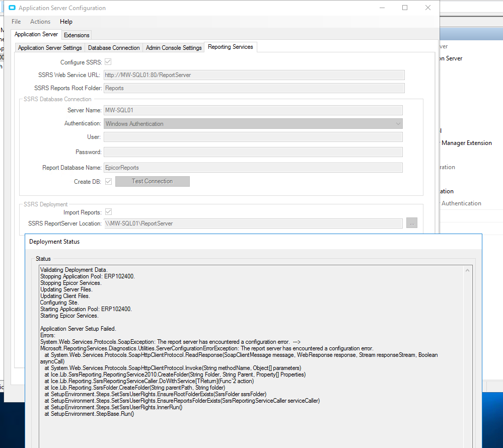This screenshot has height=448, width=503.
Task: Click 'Stopping Application Pool: ERP102400.' log line
Action: click(88, 276)
